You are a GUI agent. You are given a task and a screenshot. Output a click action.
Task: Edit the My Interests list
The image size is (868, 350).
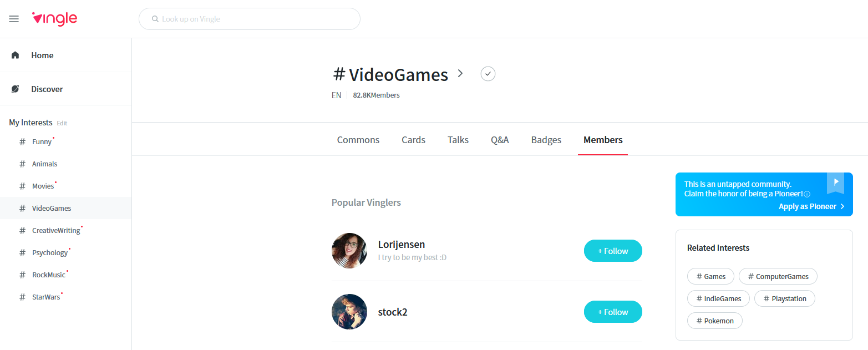coord(62,123)
